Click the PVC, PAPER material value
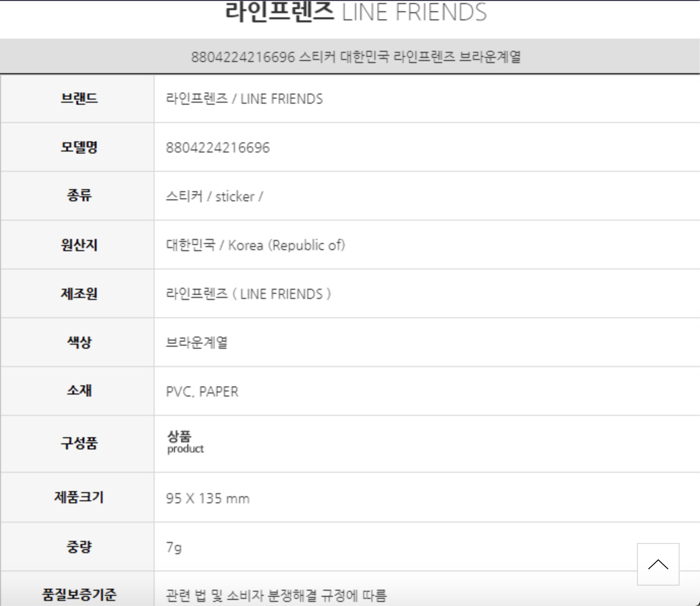Viewport: 700px width, 606px height. click(x=202, y=391)
